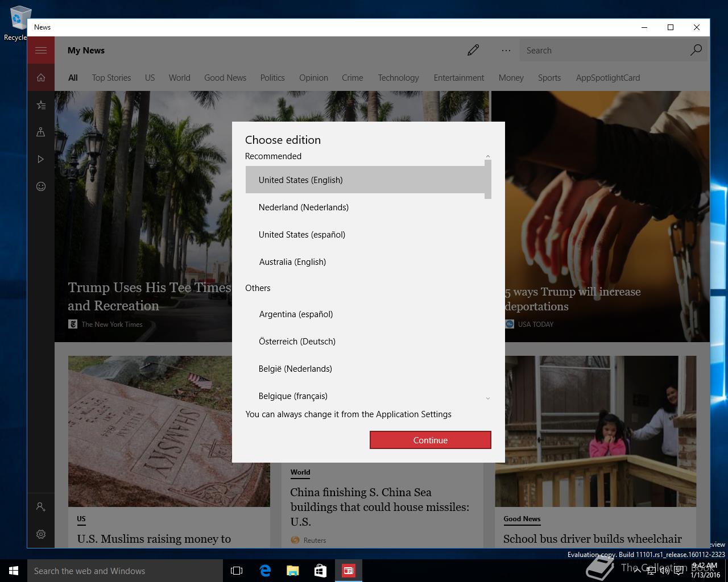Click the search magnifier icon
Screen dimensions: 728x582
pyautogui.click(x=696, y=50)
